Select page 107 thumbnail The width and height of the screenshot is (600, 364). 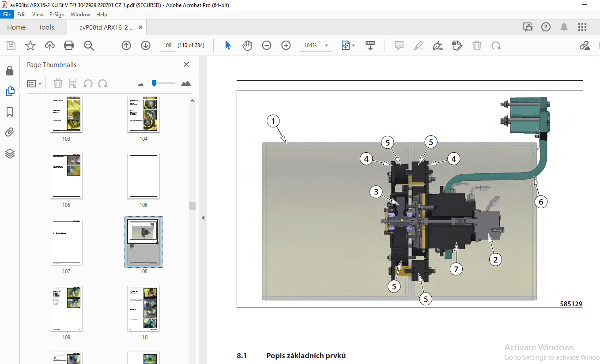66,242
